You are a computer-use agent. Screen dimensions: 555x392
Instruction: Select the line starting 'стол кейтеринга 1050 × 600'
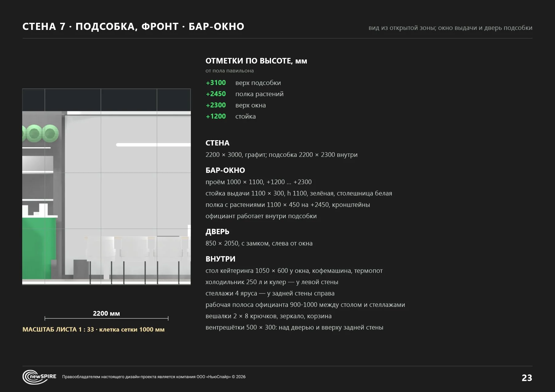point(294,271)
